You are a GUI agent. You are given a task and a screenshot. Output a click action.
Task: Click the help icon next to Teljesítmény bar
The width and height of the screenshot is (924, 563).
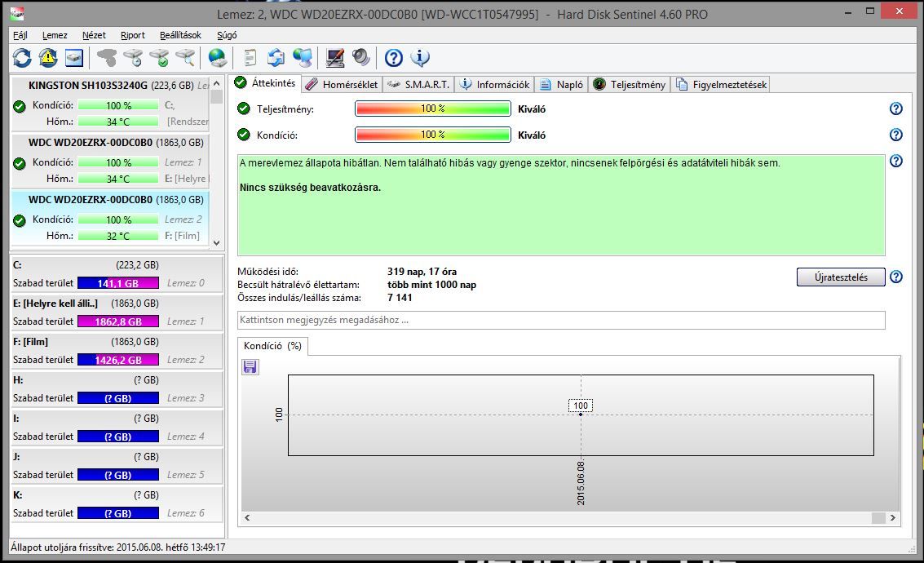tap(895, 109)
